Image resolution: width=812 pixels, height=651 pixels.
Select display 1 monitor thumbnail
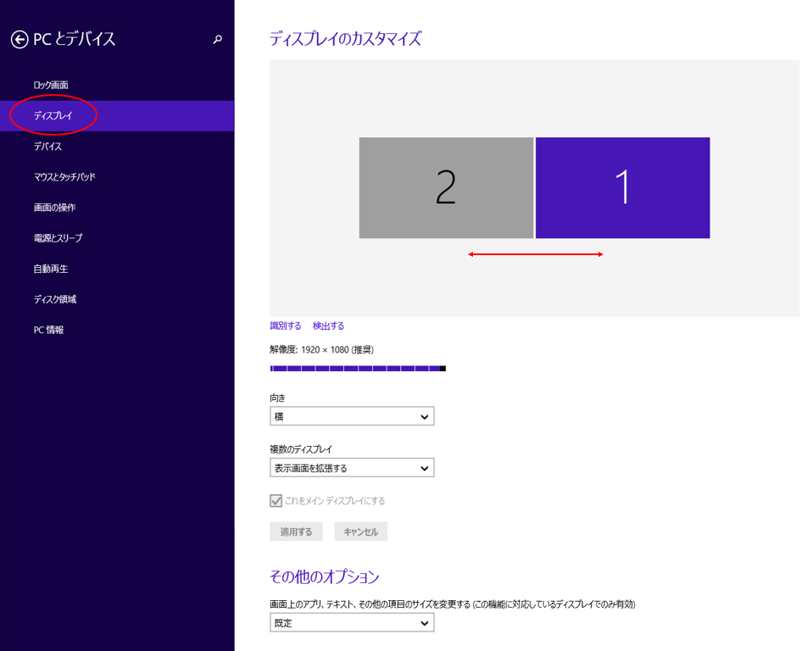point(622,187)
